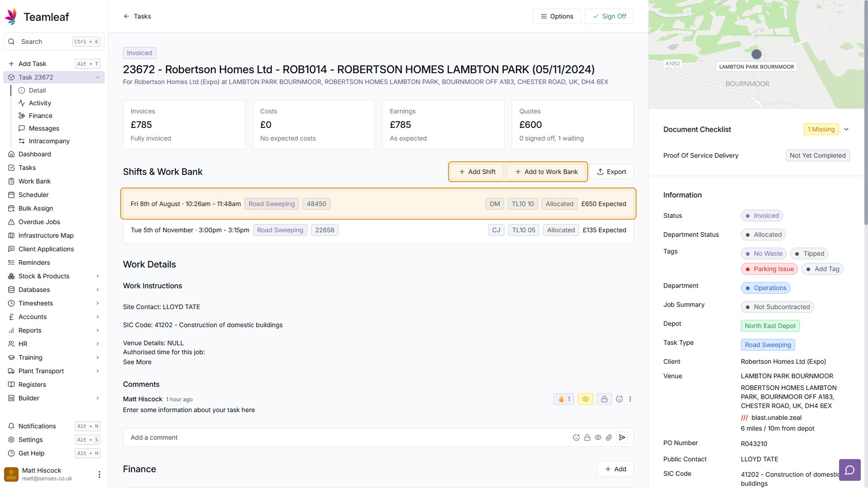Open Infrastructure Map in the sidebar
868x488 pixels.
click(54, 235)
